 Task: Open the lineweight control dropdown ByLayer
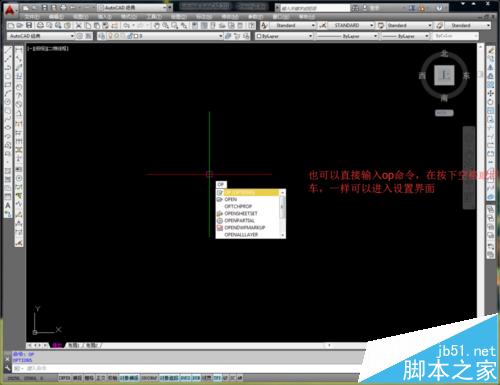point(405,36)
